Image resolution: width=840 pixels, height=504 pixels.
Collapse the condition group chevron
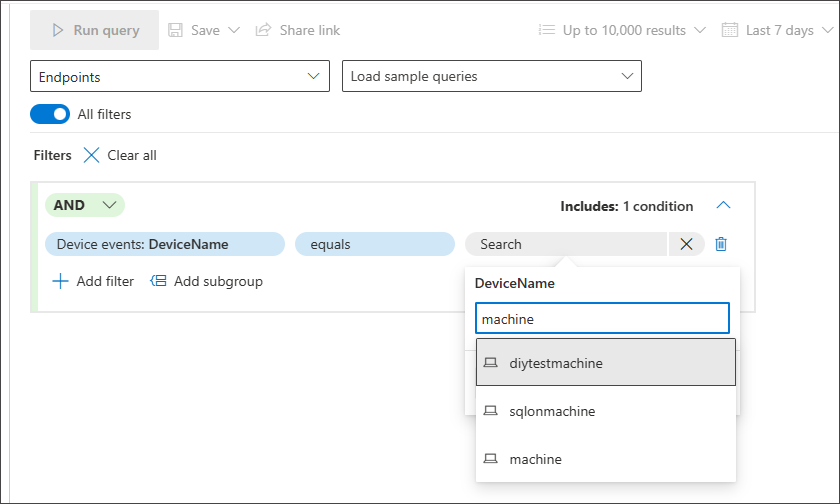pyautogui.click(x=724, y=206)
